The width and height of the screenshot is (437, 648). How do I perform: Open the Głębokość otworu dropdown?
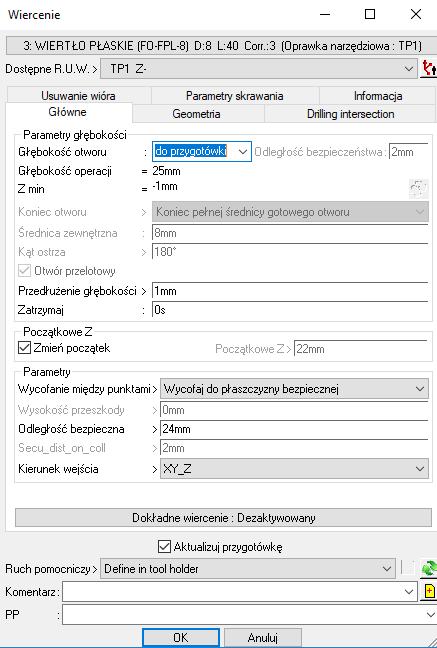[x=202, y=152]
